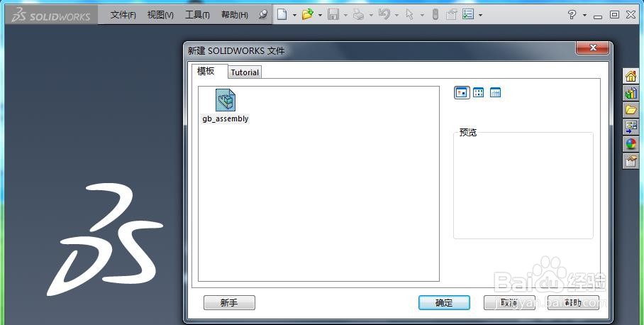The height and width of the screenshot is (325, 644).
Task: Click the Options checklist icon in the toolbar
Action: [468, 15]
